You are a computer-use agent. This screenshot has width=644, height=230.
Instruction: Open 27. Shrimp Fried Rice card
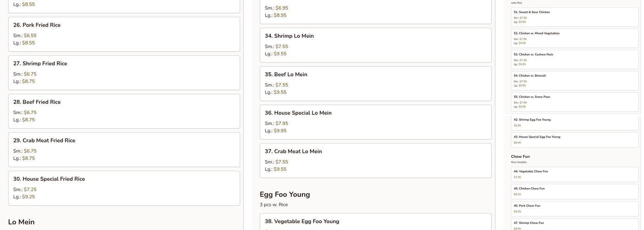[x=124, y=73]
